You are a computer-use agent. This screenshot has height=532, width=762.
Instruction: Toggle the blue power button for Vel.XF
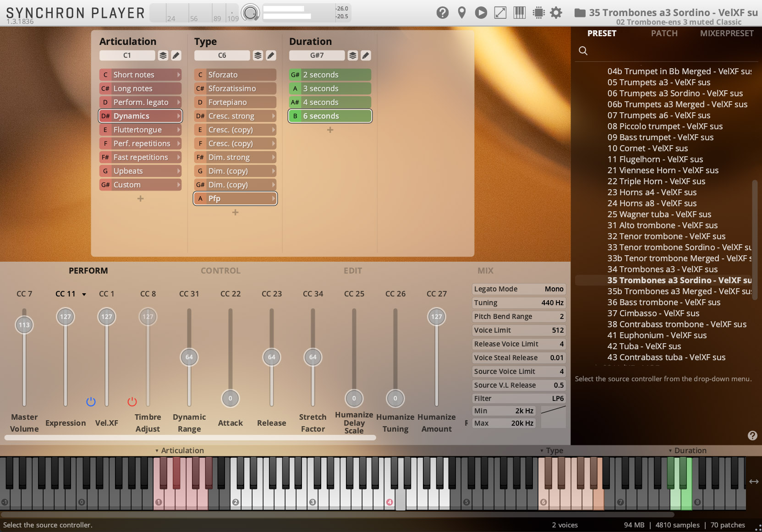[91, 402]
